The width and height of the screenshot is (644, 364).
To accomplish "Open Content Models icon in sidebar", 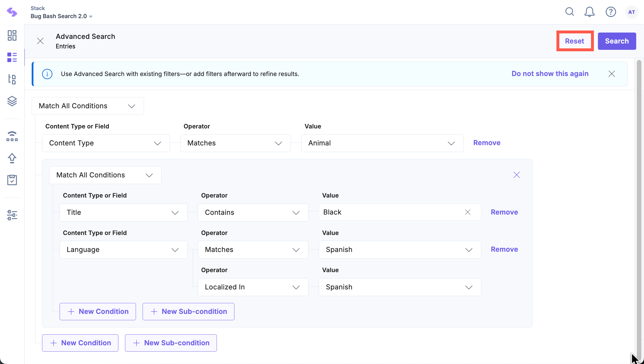I will point(12,79).
